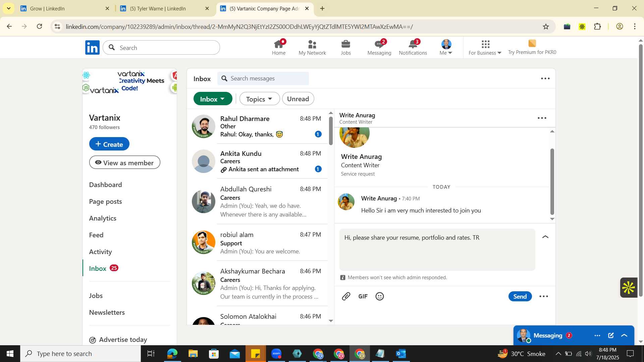This screenshot has height=362, width=644.
Task: Open the tab search dropdown in Chrome
Action: (x=8, y=8)
